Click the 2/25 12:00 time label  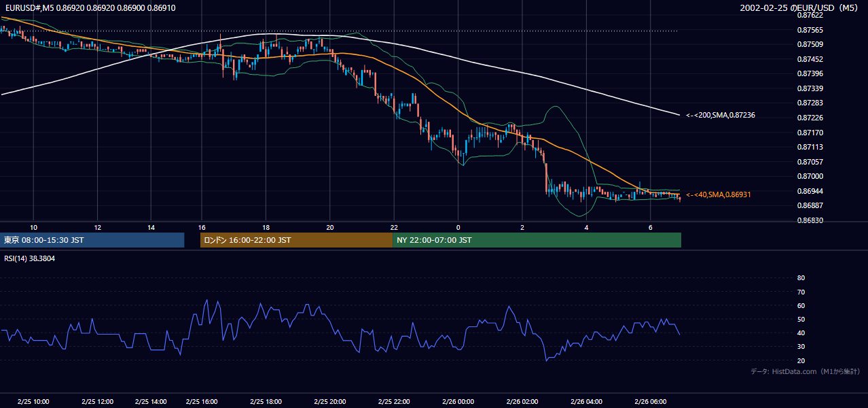pyautogui.click(x=97, y=401)
